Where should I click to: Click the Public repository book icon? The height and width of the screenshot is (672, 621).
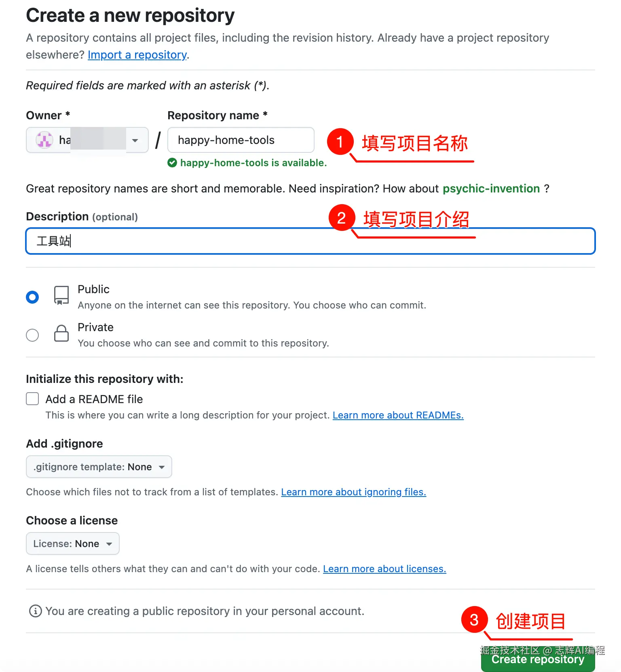pyautogui.click(x=61, y=296)
